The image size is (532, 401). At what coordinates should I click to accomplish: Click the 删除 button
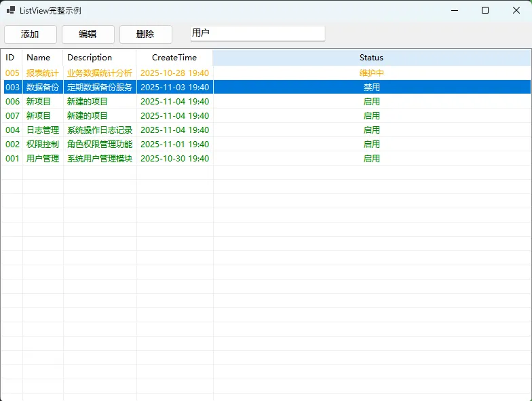point(145,34)
